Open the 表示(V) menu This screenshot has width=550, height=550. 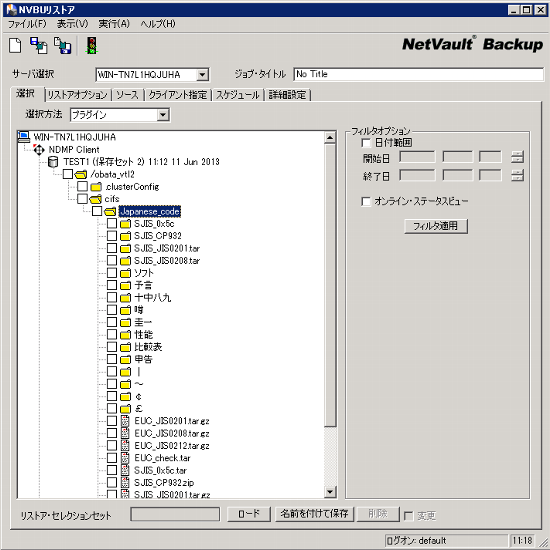[72, 24]
